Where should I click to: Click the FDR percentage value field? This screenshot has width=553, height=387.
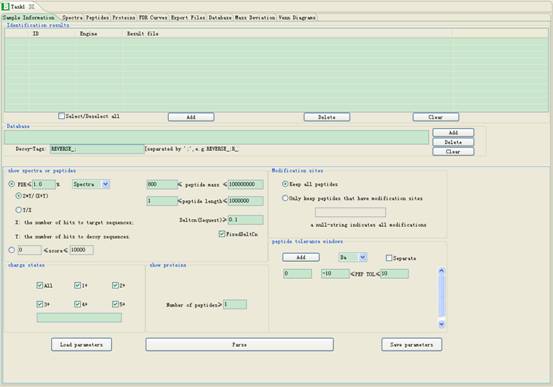pyautogui.click(x=44, y=184)
